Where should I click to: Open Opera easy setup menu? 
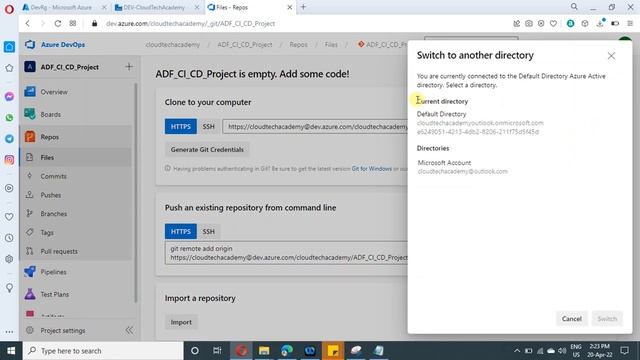pyautogui.click(x=630, y=24)
